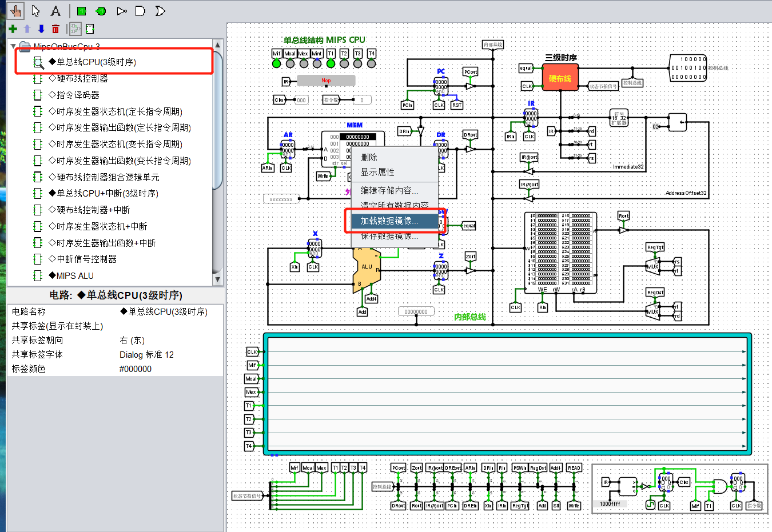Select the Text tool (letter A)

pyautogui.click(x=55, y=11)
